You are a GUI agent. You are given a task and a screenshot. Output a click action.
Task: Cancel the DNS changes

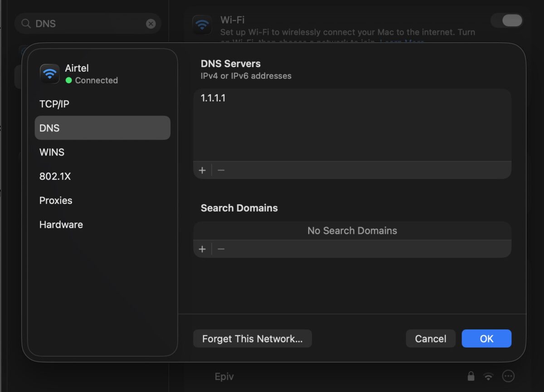(x=430, y=339)
